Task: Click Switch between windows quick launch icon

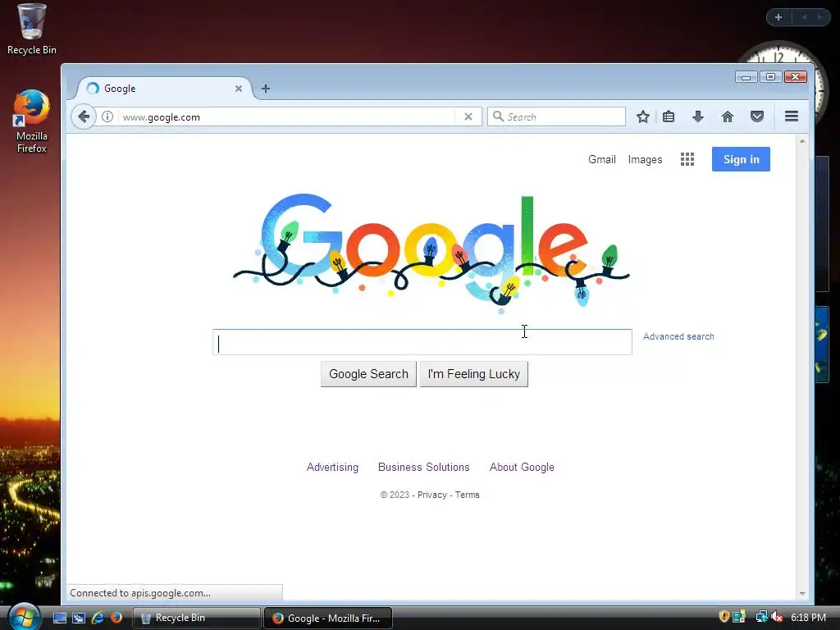Action: (x=79, y=618)
